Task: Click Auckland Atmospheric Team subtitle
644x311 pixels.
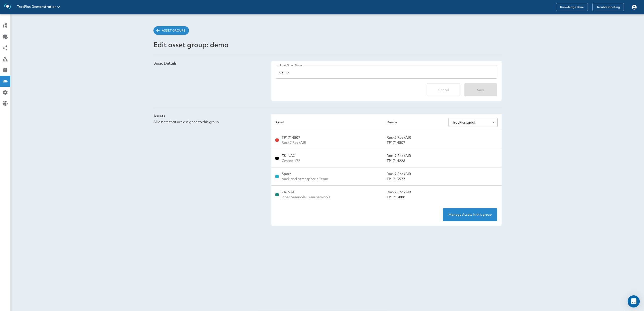Action: [x=305, y=179]
